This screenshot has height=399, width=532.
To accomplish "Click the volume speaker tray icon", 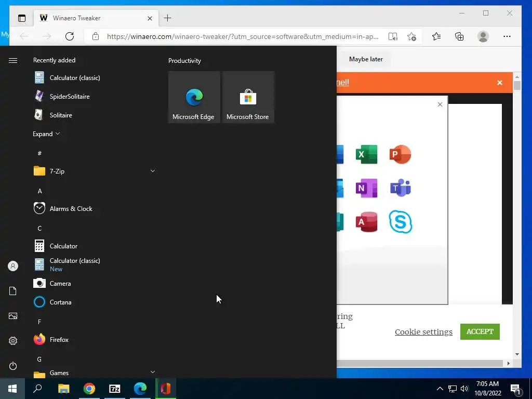I will click(464, 389).
